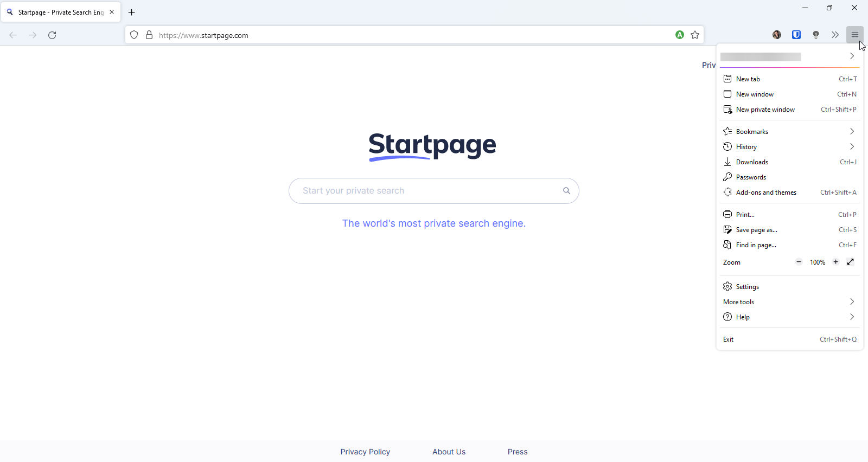Expand the More tools submenu

point(790,302)
